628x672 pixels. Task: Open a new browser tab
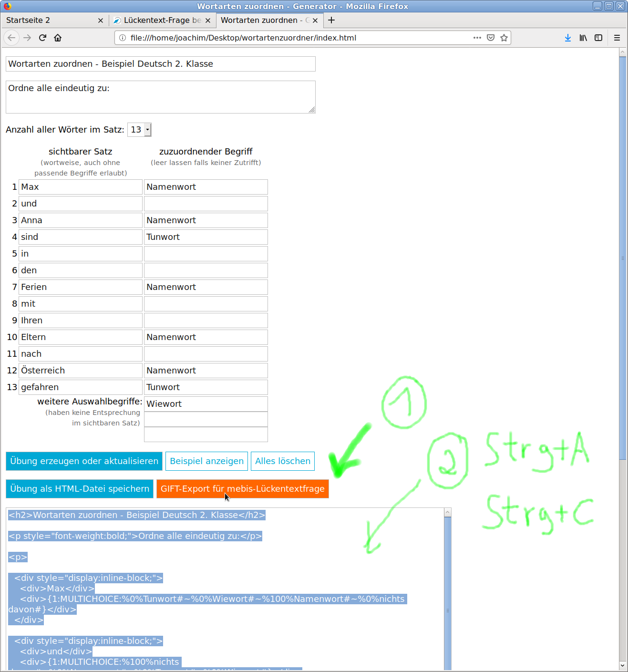tap(331, 20)
